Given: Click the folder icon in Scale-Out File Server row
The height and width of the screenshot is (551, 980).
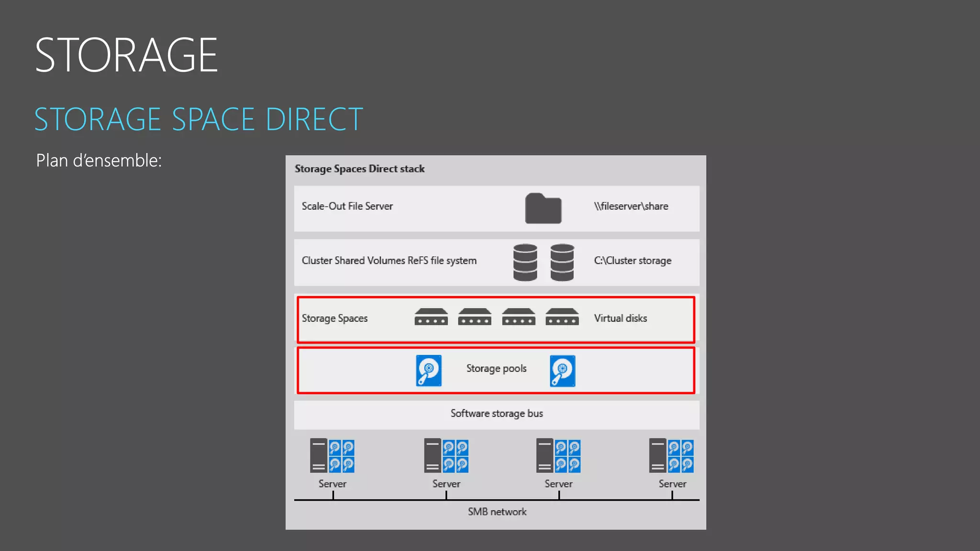Looking at the screenshot, I should pos(543,209).
